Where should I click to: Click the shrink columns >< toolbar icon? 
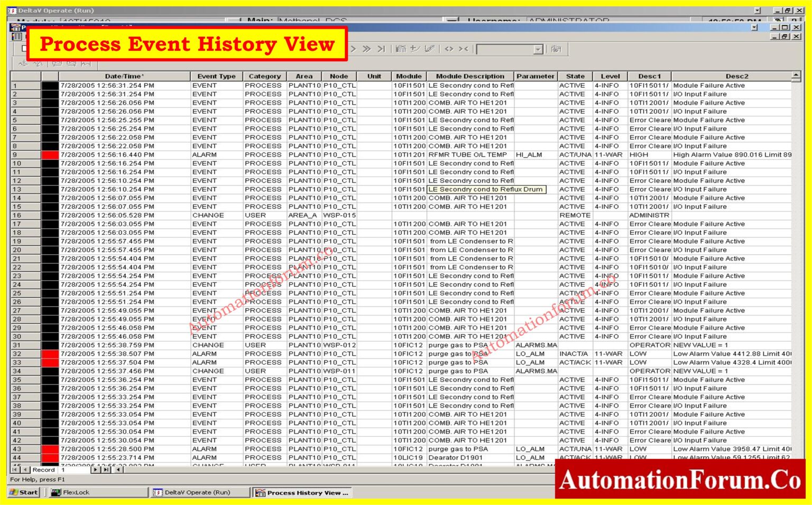(x=463, y=49)
